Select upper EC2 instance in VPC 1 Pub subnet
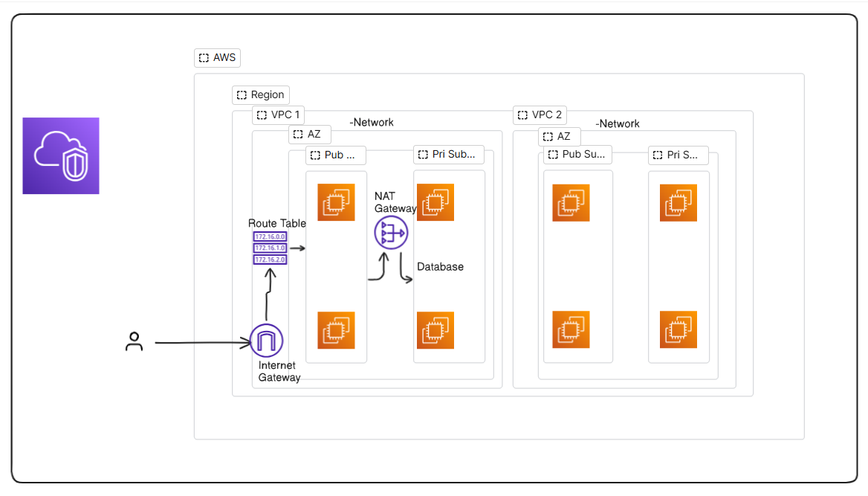This screenshot has height=496, width=868. 336,202
